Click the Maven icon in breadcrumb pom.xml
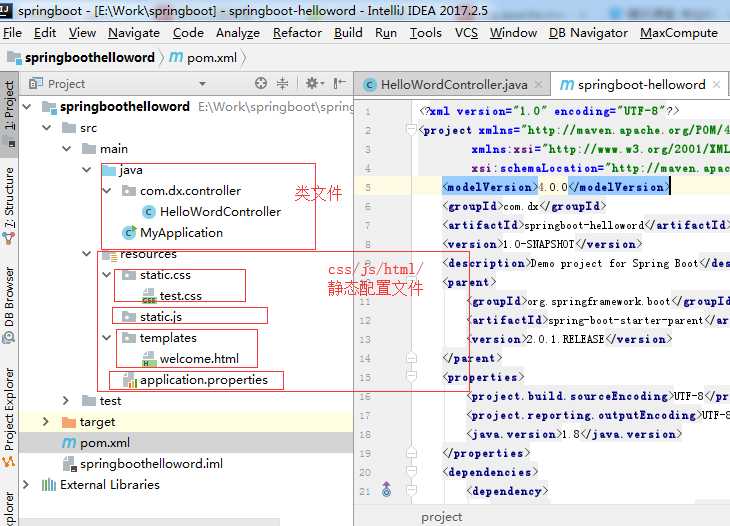730x526 pixels. (x=176, y=57)
